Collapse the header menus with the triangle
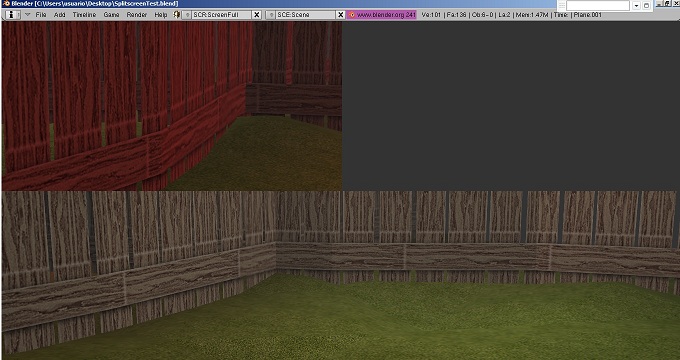Viewport: 680px width, 360px height. 28,14
